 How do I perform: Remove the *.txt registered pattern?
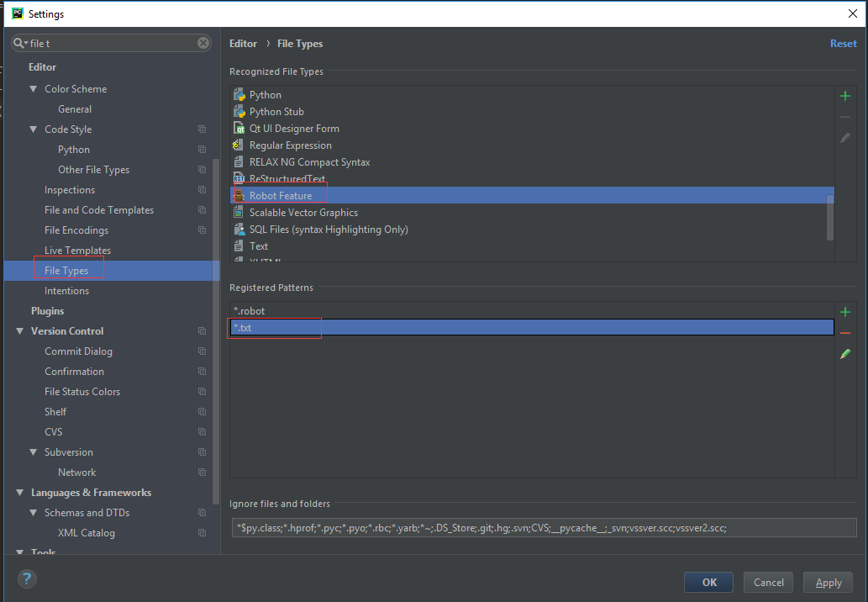coord(845,332)
